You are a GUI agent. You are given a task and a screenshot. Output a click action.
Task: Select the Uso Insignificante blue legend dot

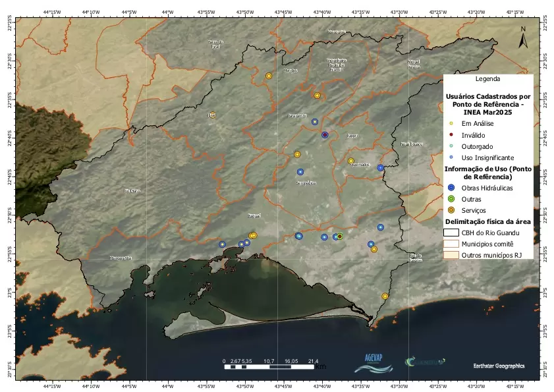[451, 157]
